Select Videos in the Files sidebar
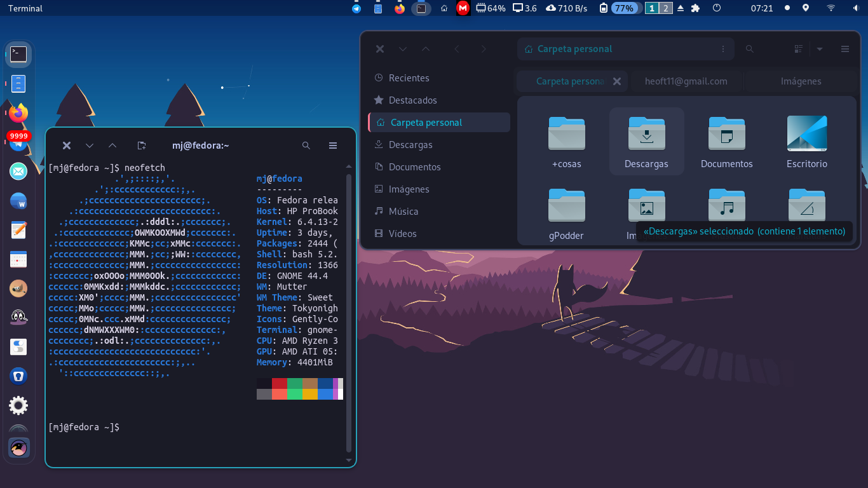The height and width of the screenshot is (488, 868). point(438,234)
